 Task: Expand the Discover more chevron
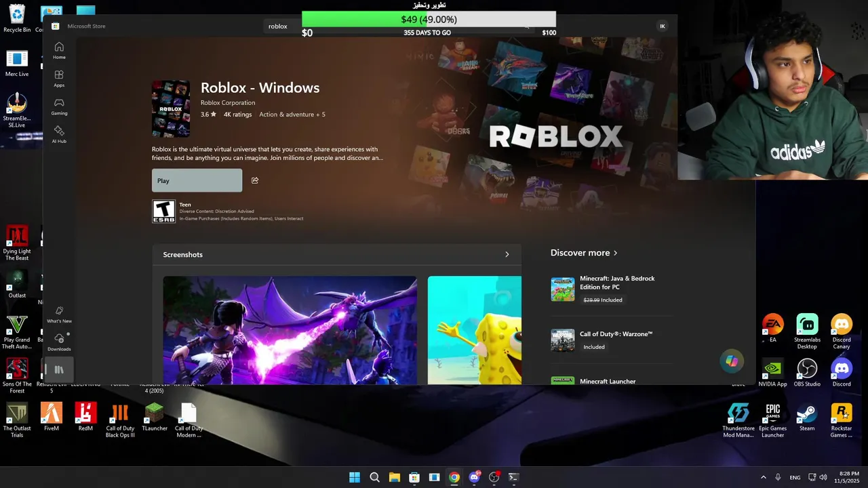(x=615, y=253)
